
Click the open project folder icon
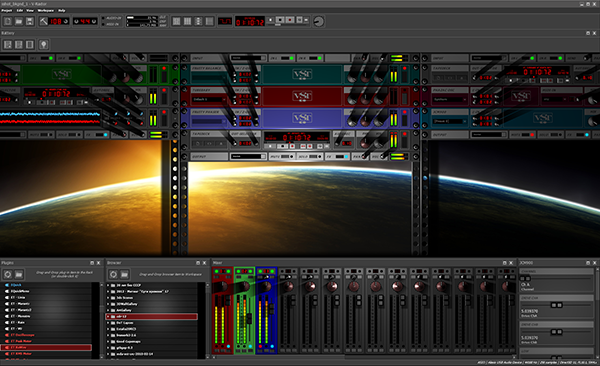click(19, 21)
